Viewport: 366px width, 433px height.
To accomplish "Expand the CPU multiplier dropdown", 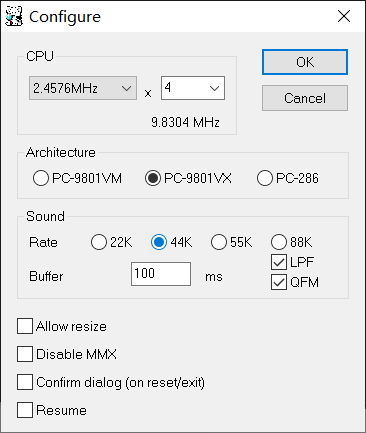I will pos(193,88).
